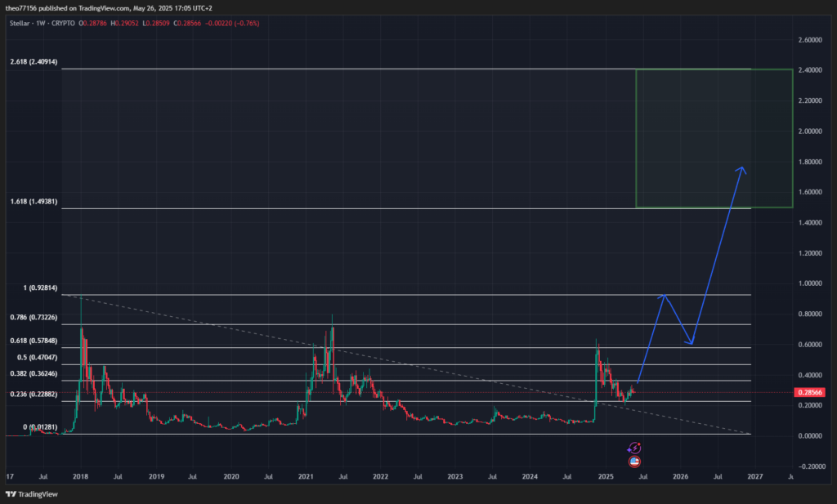Open the purple lightning event marker below the chart
Image resolution: width=837 pixels, height=504 pixels.
tap(637, 447)
